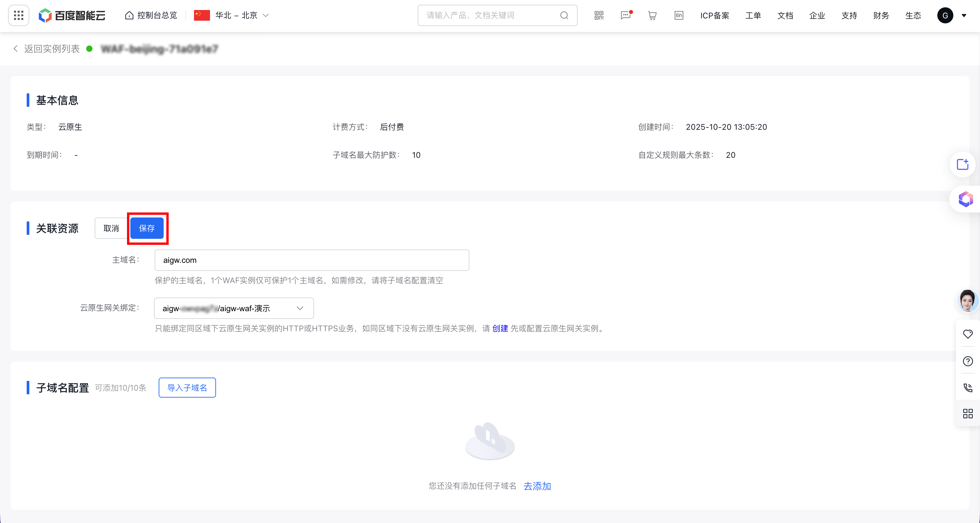Open the help question mark icon
Viewport: 980px width, 523px height.
967,361
